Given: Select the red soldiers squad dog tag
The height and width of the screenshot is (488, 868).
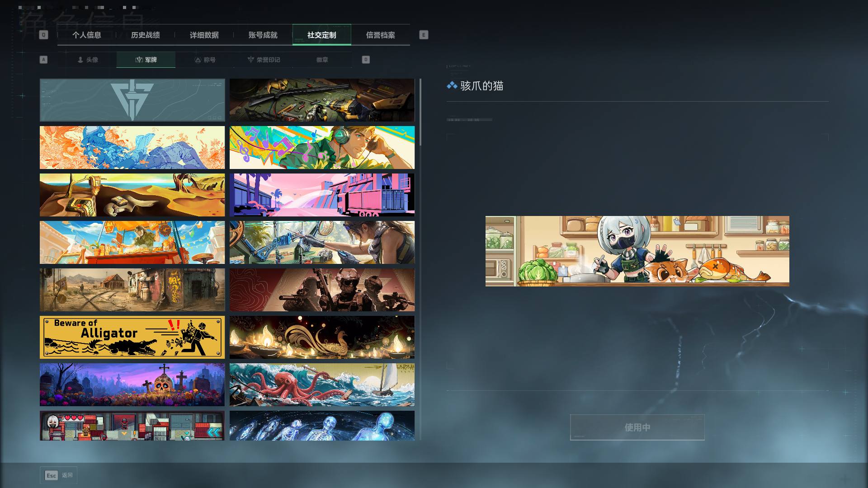Looking at the screenshot, I should tap(322, 290).
